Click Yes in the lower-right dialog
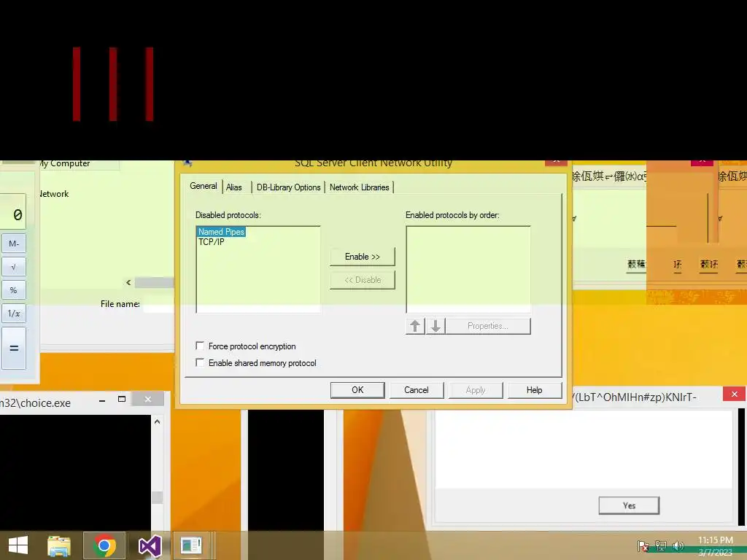Viewport: 747px width, 560px height. (x=629, y=506)
